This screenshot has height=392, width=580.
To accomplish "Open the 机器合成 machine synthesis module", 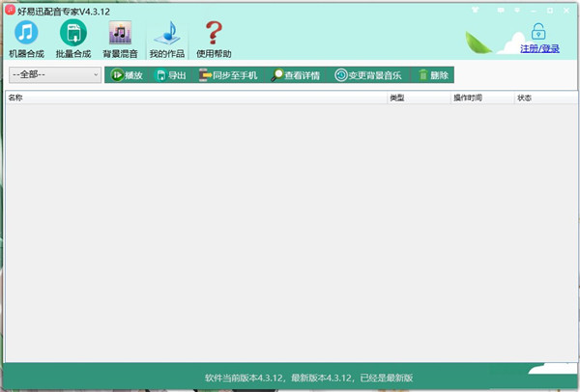I will tap(26, 39).
